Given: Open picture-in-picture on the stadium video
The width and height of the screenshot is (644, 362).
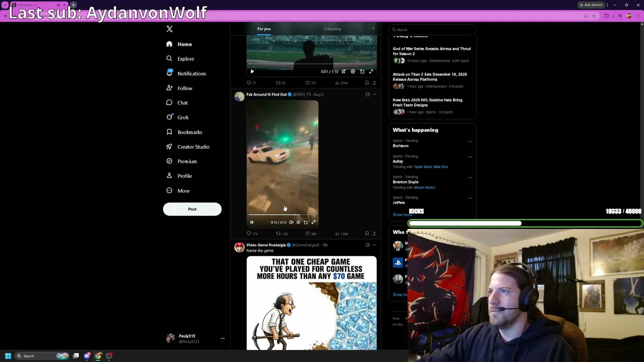Looking at the screenshot, I should tap(362, 71).
